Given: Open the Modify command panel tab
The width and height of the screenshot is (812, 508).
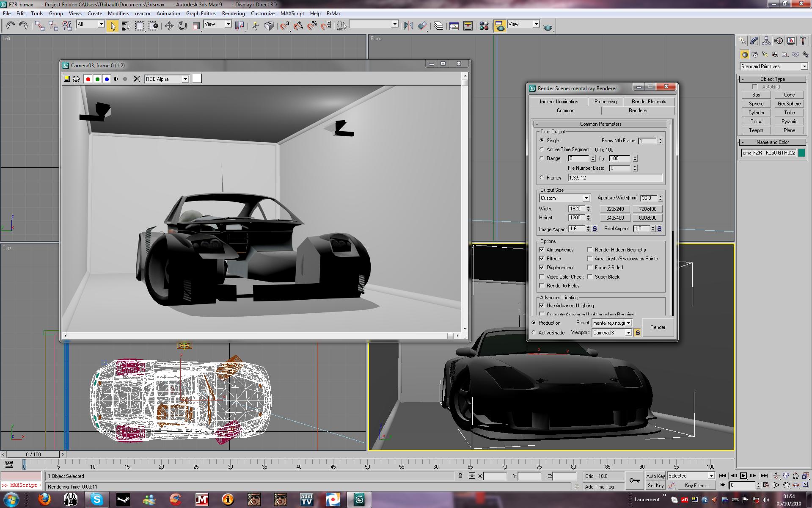Looking at the screenshot, I should coord(754,41).
